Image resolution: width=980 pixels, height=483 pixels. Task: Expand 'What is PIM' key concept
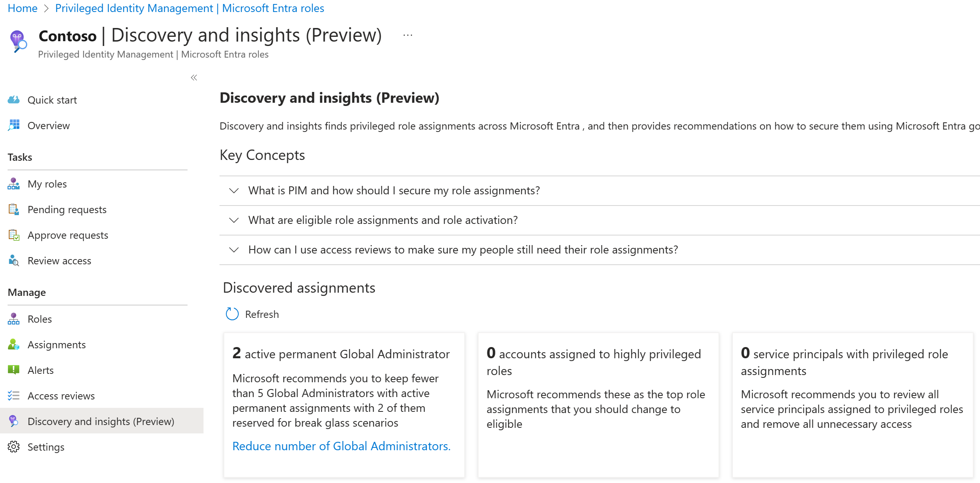(x=234, y=191)
